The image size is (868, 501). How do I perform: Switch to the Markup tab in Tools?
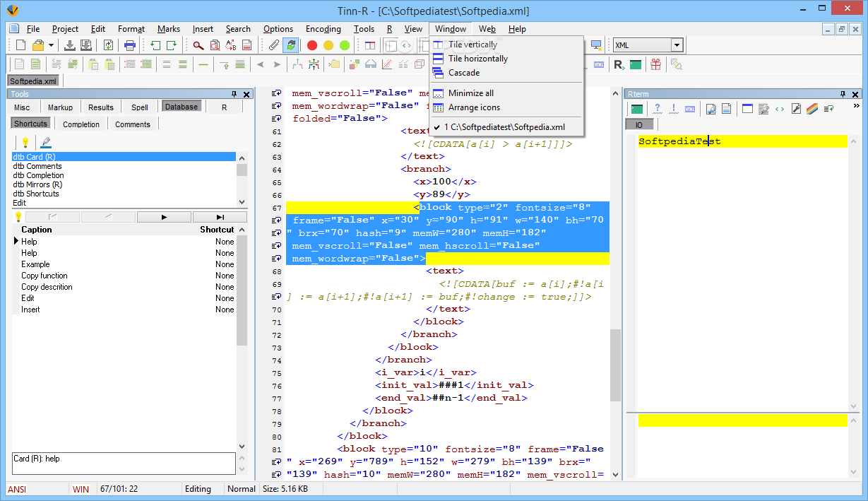point(60,107)
